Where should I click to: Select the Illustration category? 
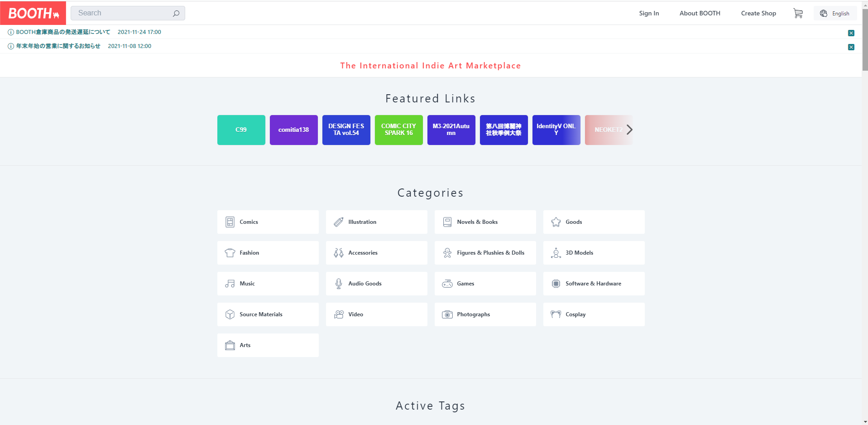376,222
